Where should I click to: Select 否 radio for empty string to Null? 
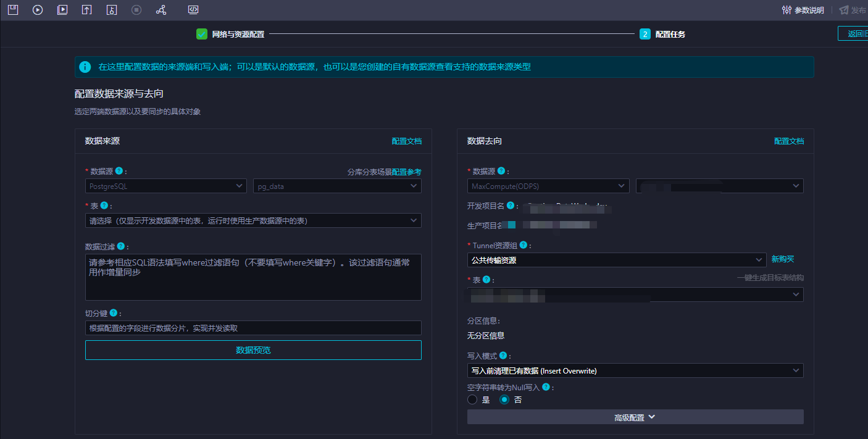pyautogui.click(x=504, y=399)
